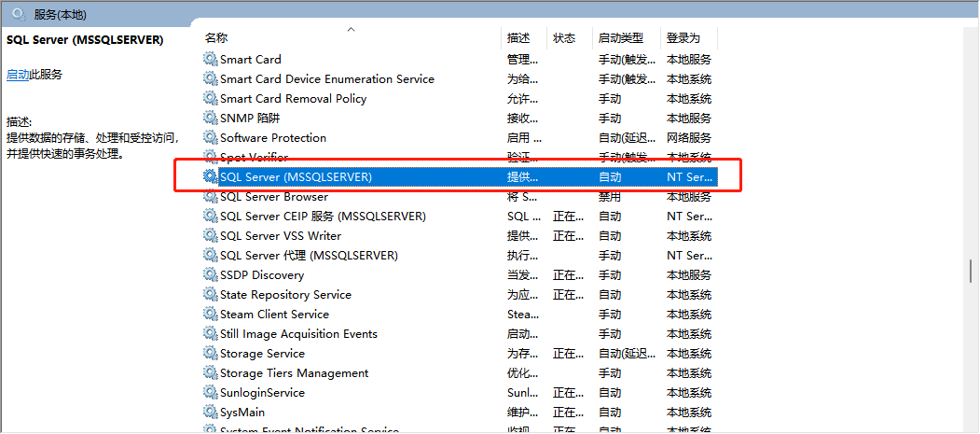
Task: Click the 描述 column header
Action: (518, 38)
